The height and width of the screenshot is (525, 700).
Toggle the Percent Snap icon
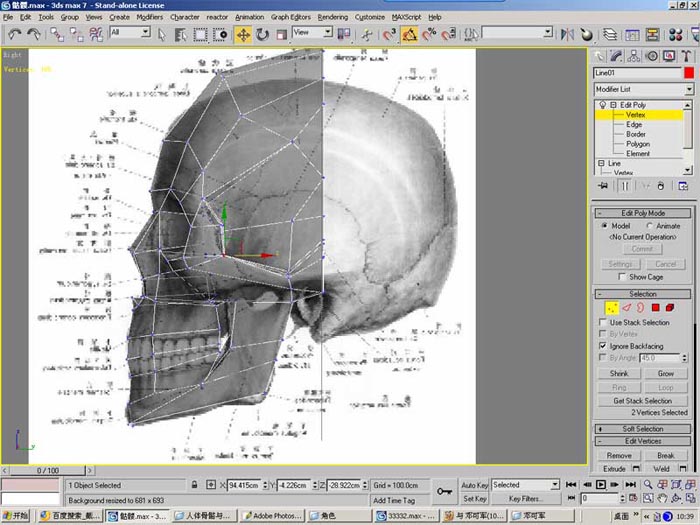coord(429,34)
